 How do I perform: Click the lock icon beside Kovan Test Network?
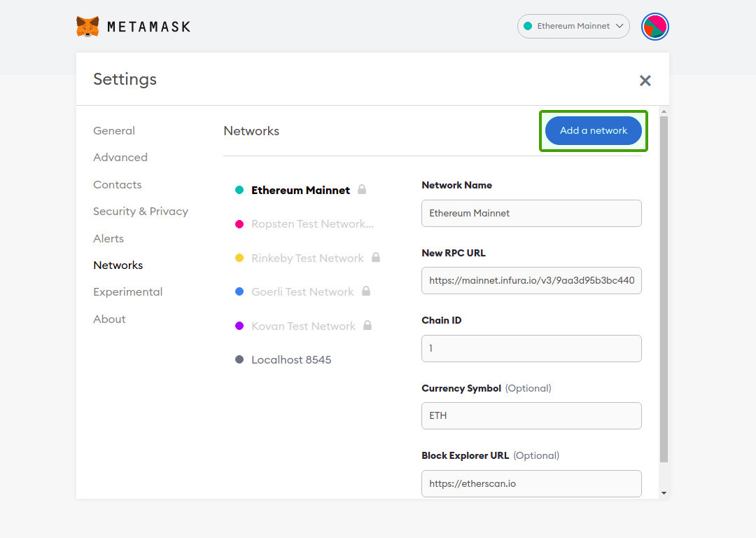(367, 325)
